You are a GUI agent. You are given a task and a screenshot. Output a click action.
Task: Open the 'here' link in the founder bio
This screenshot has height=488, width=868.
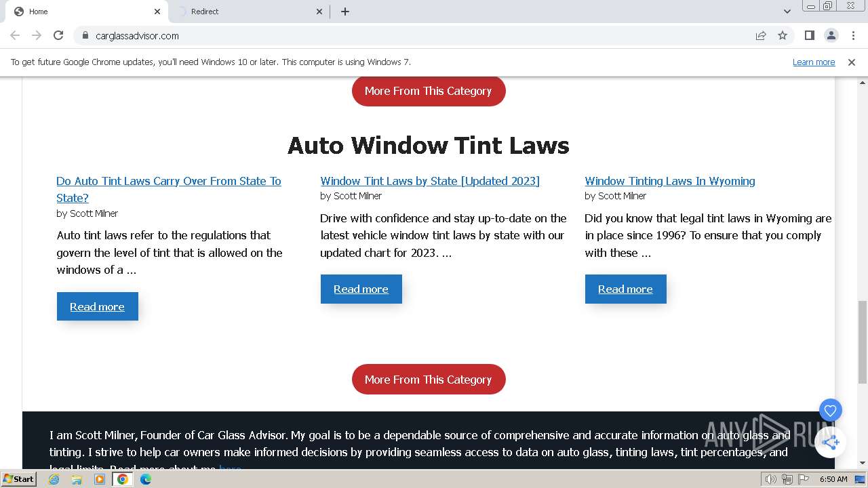[x=230, y=467]
